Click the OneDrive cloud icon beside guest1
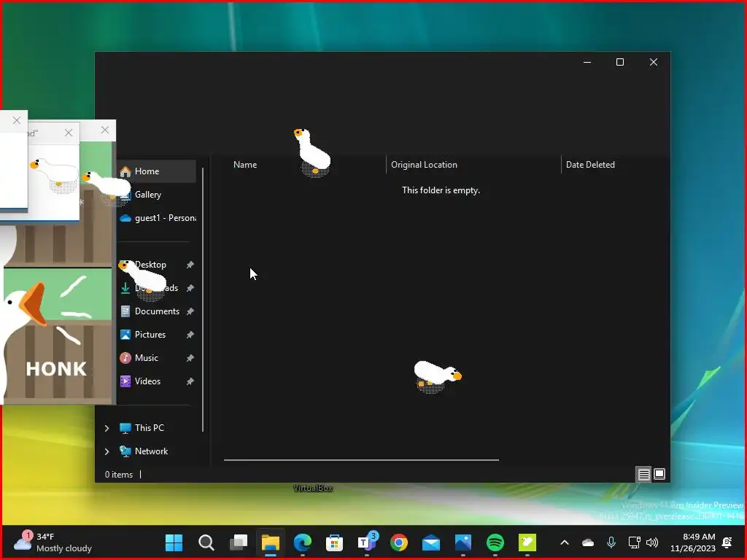Screen dimensions: 747x560 (125, 218)
